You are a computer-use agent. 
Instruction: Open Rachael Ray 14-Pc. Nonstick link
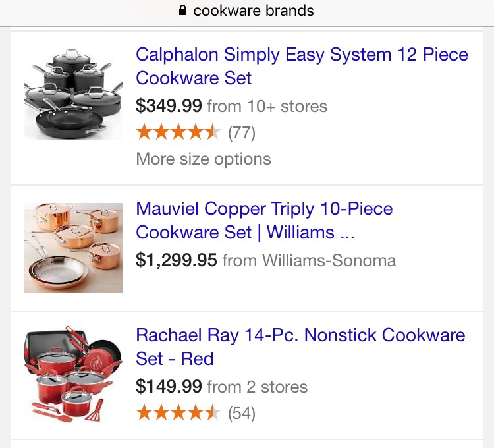300,347
